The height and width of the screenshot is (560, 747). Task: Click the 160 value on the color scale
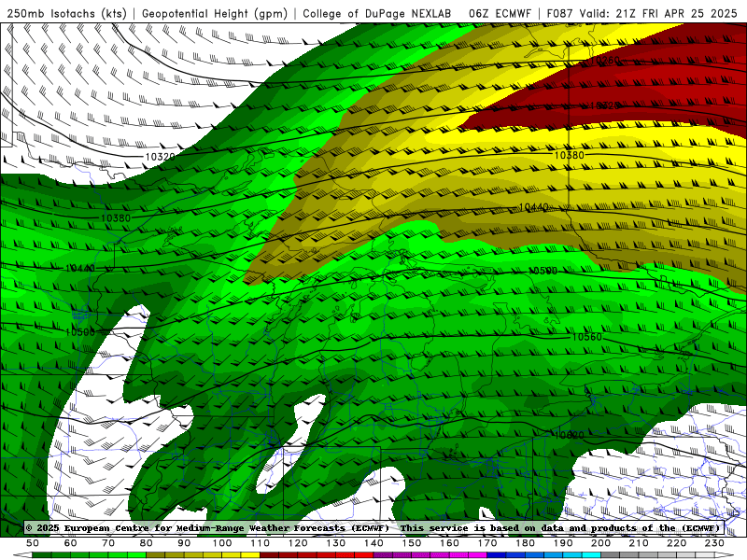449,543
